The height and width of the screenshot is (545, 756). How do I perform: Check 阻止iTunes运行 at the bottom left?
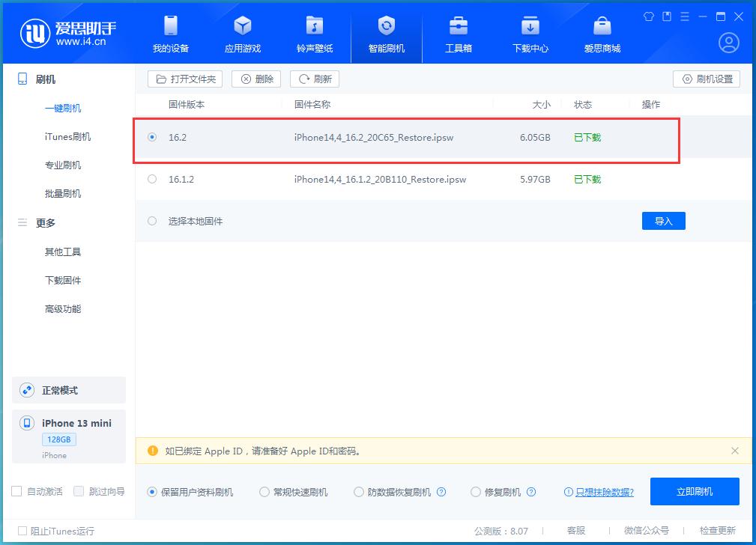pyautogui.click(x=22, y=531)
